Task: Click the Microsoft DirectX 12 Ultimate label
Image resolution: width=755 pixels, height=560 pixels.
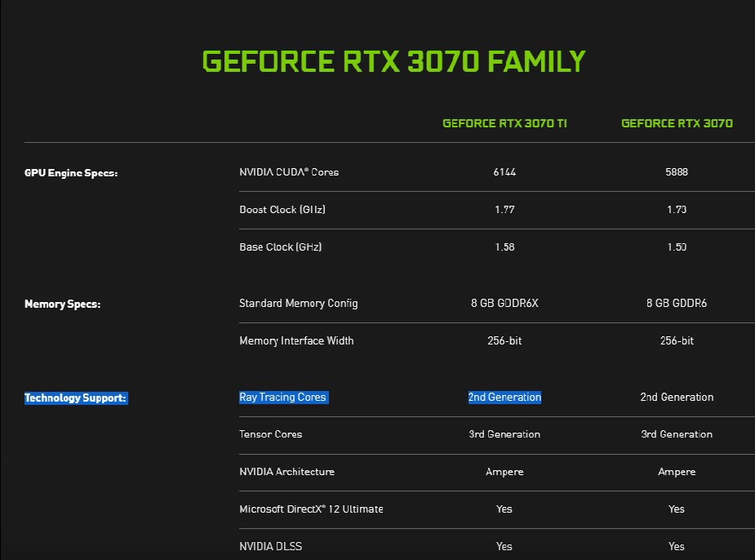Action: pos(311,509)
